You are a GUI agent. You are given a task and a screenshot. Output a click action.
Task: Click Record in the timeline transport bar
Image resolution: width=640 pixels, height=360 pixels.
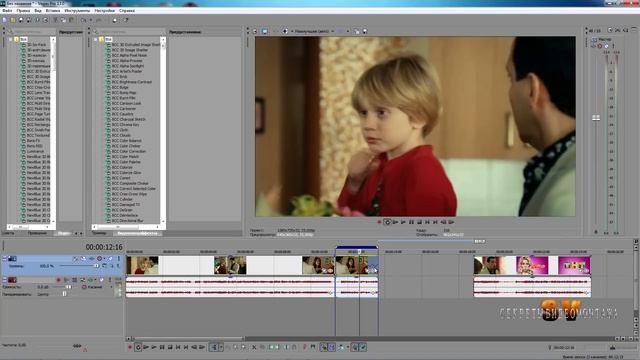(x=130, y=347)
